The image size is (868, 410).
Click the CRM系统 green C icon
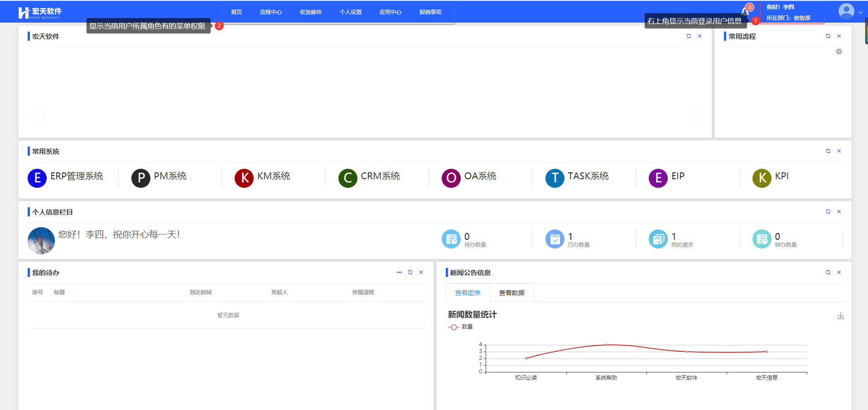pyautogui.click(x=348, y=178)
